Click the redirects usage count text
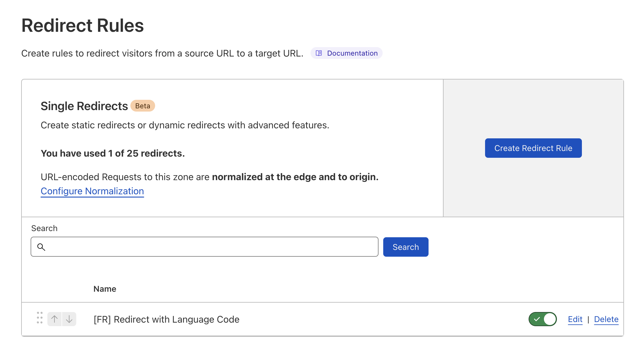This screenshot has width=644, height=355. pos(113,153)
